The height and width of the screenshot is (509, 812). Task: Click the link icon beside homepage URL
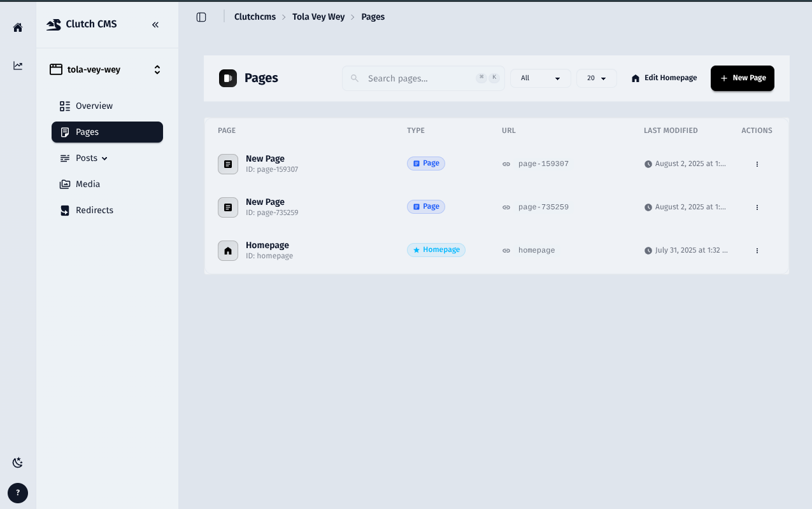point(506,250)
